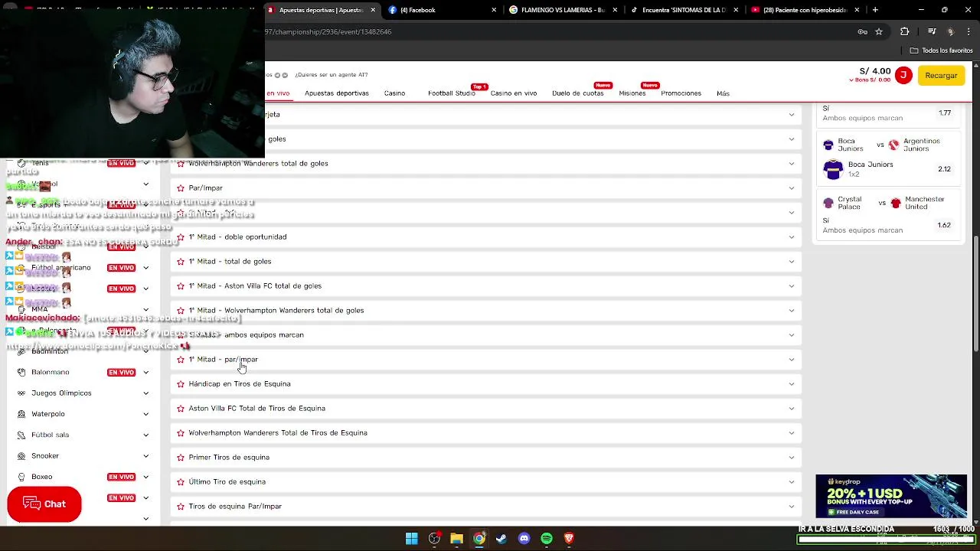Open the red J user avatar
The width and height of the screenshot is (980, 551).
(x=903, y=75)
